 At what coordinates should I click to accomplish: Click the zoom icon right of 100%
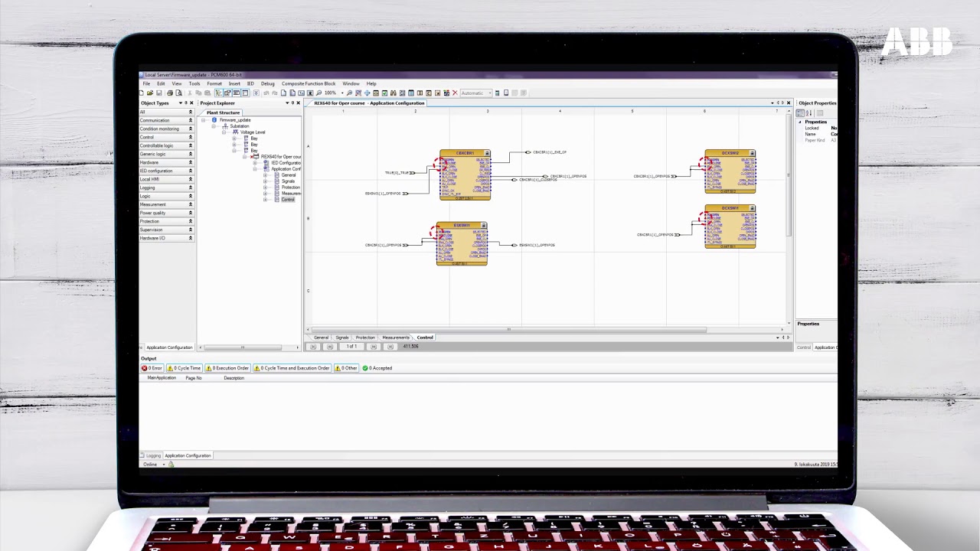[349, 93]
